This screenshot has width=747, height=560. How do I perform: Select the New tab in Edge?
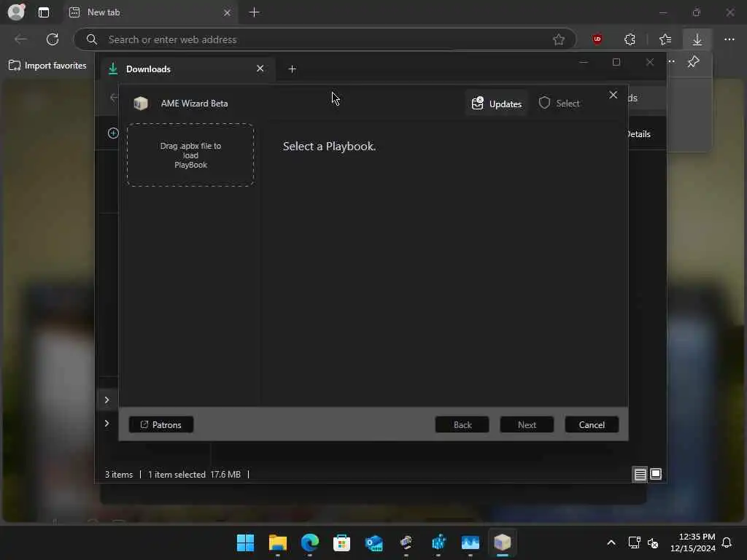click(x=150, y=12)
